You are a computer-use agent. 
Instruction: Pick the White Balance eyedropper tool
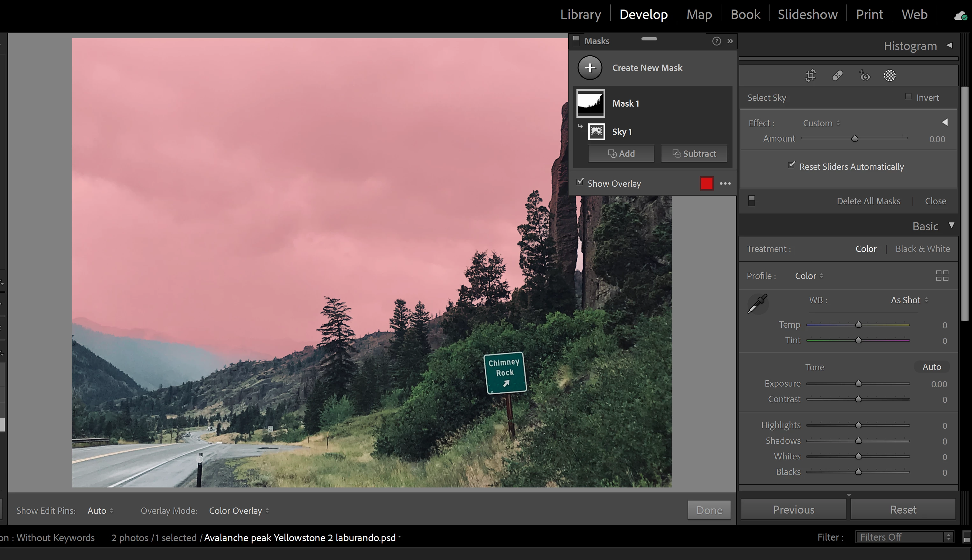point(757,304)
